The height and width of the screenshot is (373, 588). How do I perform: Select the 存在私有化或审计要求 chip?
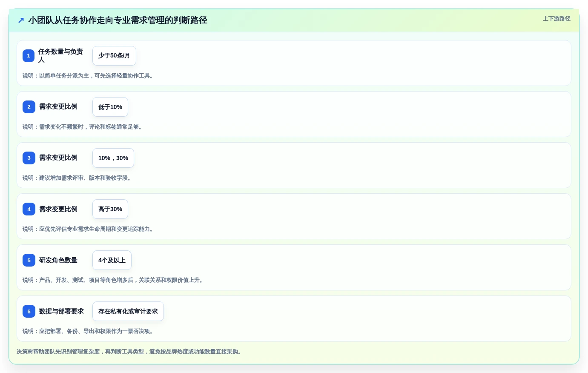[x=128, y=311]
